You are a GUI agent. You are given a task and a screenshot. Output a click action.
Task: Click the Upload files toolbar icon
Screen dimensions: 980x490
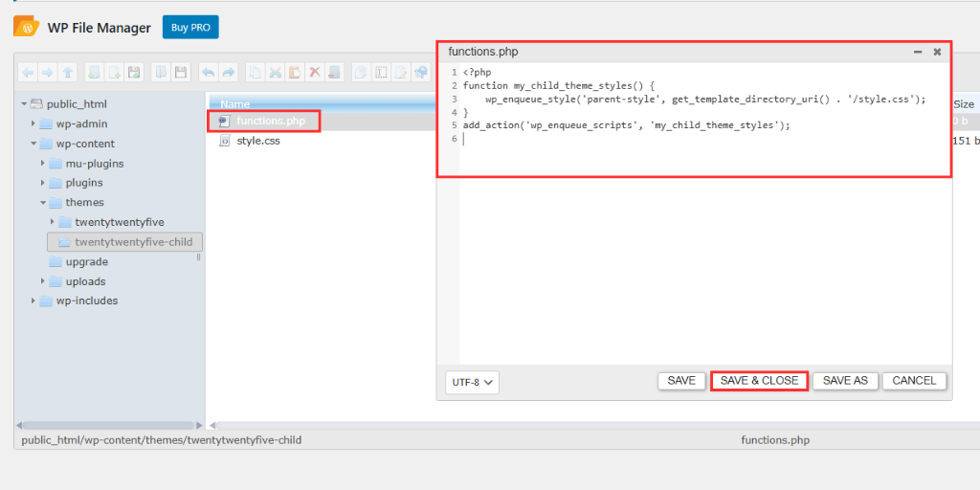134,73
